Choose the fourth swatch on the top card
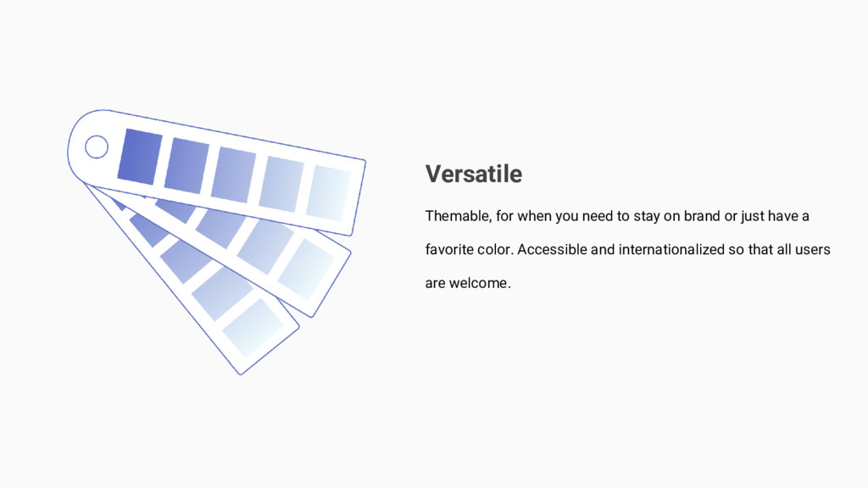Image resolution: width=868 pixels, height=488 pixels. pyautogui.click(x=281, y=184)
